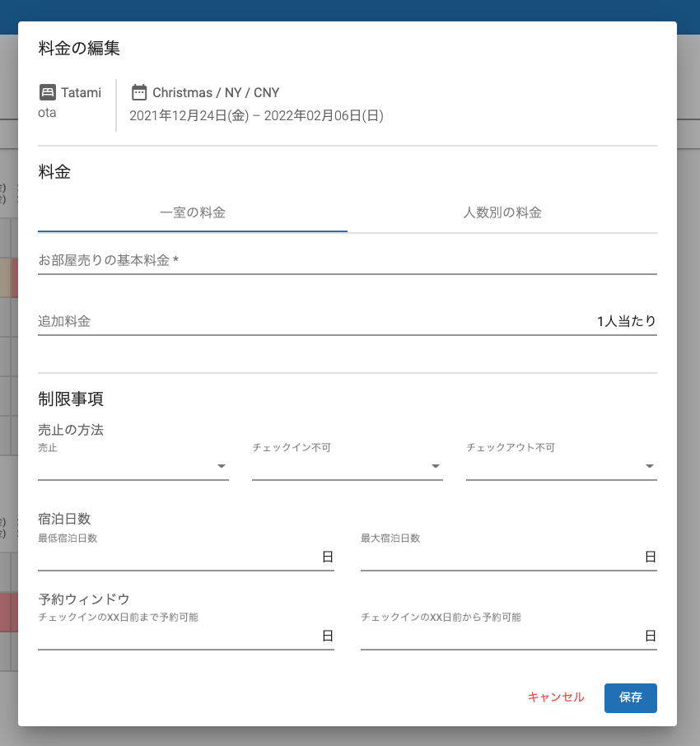Open the 売止 dropdown
This screenshot has height=746, width=700.
(132, 465)
